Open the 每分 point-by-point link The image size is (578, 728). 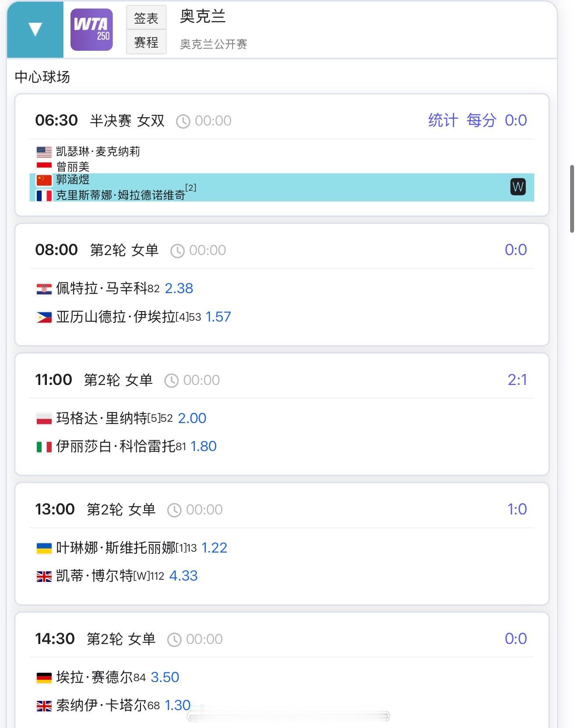point(481,120)
